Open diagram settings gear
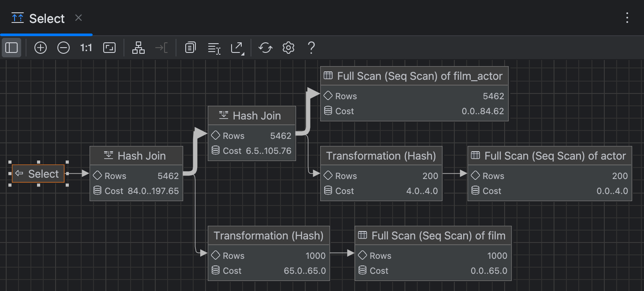The height and width of the screenshot is (291, 644). (x=288, y=48)
